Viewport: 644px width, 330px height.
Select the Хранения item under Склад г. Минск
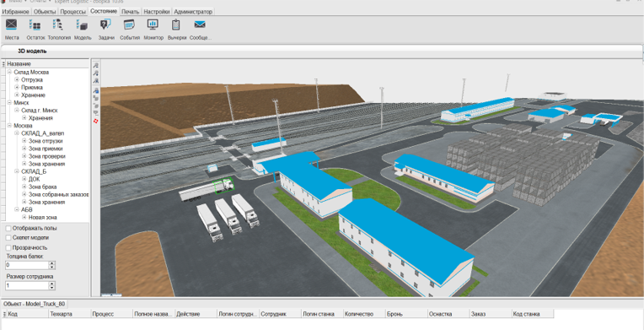pos(40,118)
